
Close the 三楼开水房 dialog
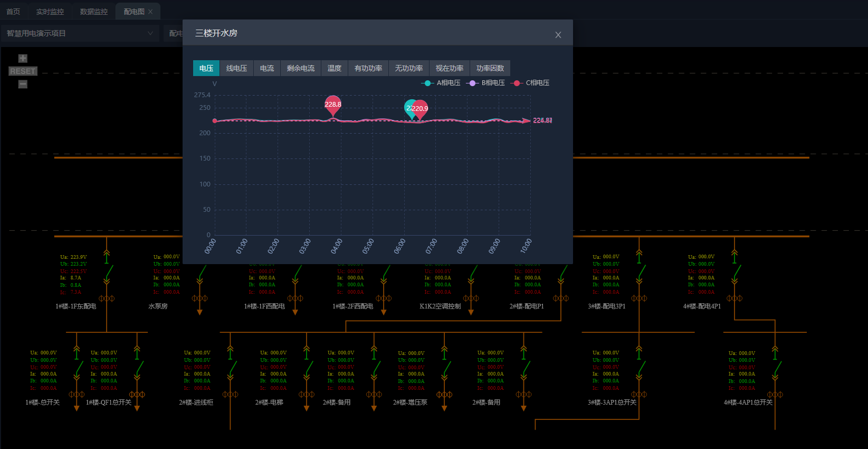[558, 35]
